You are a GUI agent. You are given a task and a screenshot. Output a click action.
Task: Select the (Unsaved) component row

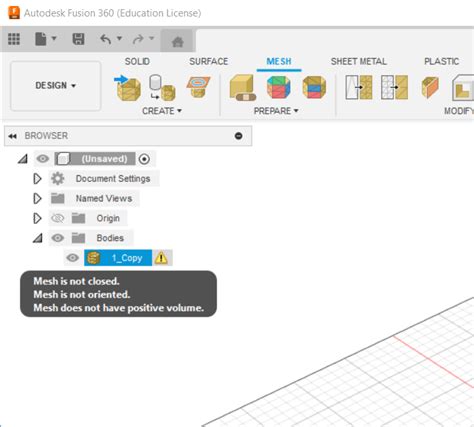pyautogui.click(x=95, y=159)
